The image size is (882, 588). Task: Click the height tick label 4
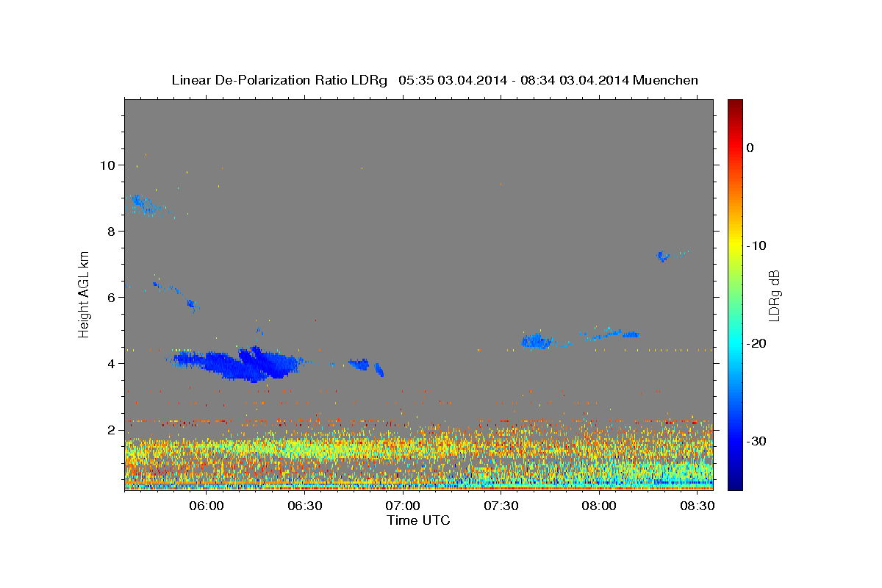(112, 363)
